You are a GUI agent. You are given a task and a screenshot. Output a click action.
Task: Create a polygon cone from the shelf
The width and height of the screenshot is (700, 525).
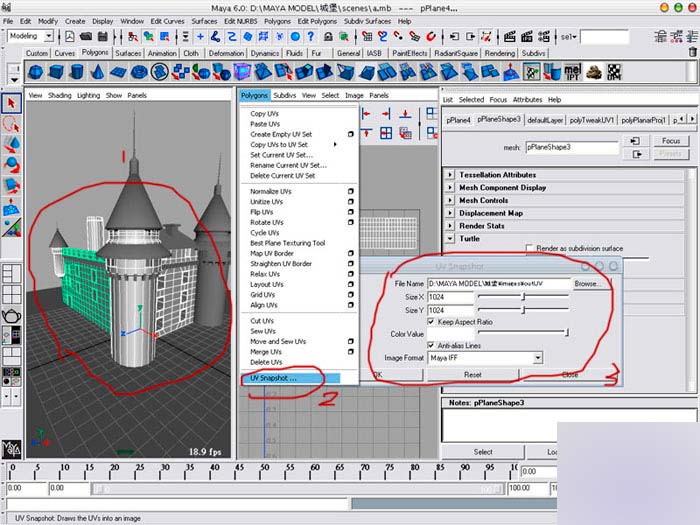[x=97, y=72]
